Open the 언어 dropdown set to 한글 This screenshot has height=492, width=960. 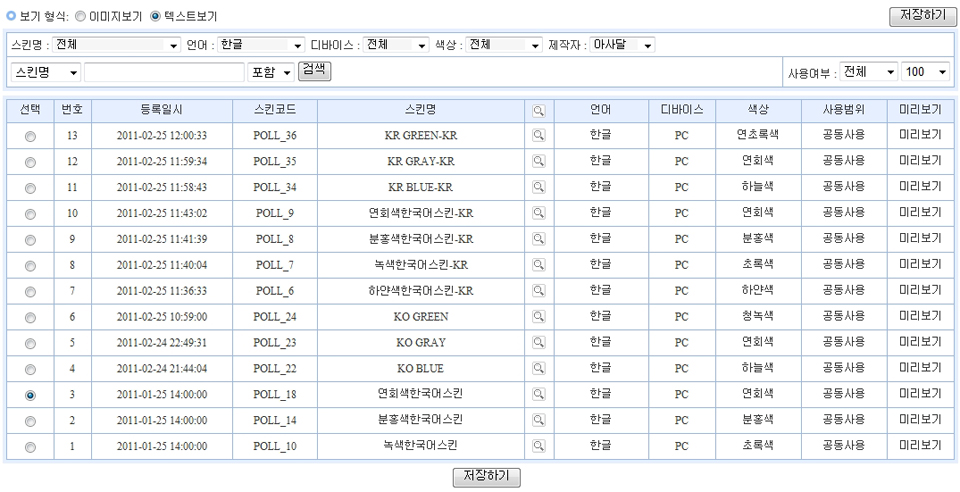point(261,45)
